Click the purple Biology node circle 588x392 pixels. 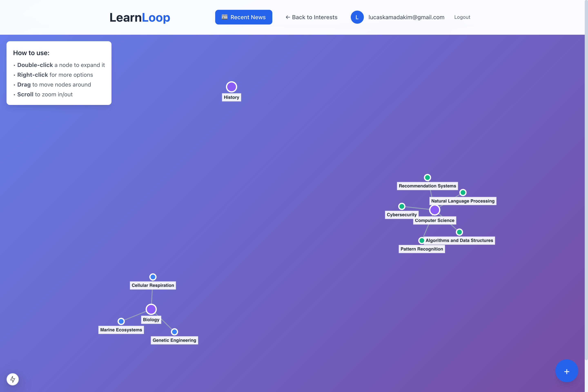(x=151, y=309)
